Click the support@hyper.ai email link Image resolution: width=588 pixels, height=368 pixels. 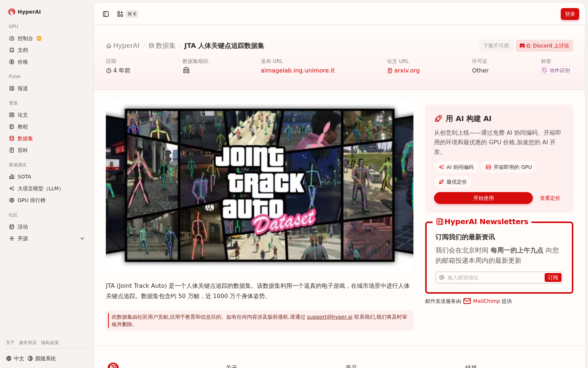pos(330,317)
